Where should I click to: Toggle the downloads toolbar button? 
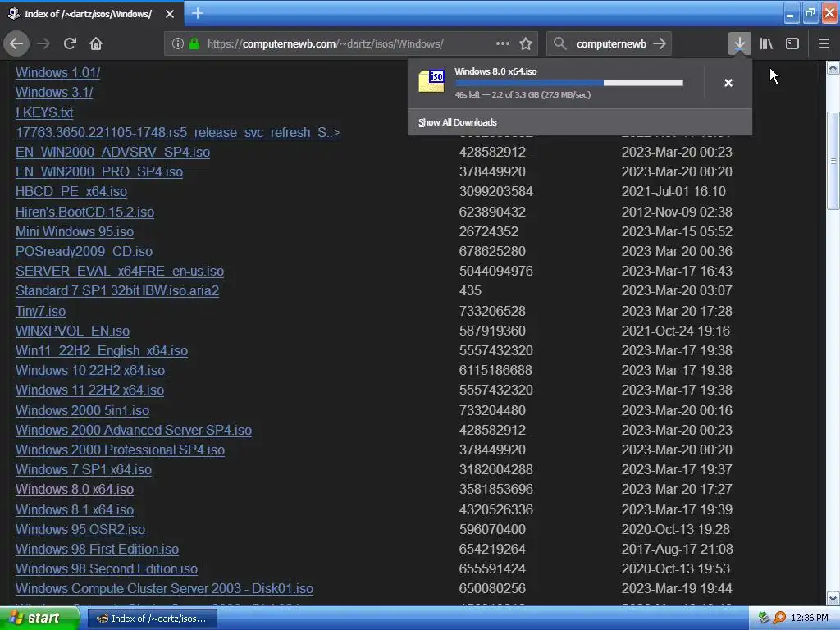(x=739, y=43)
